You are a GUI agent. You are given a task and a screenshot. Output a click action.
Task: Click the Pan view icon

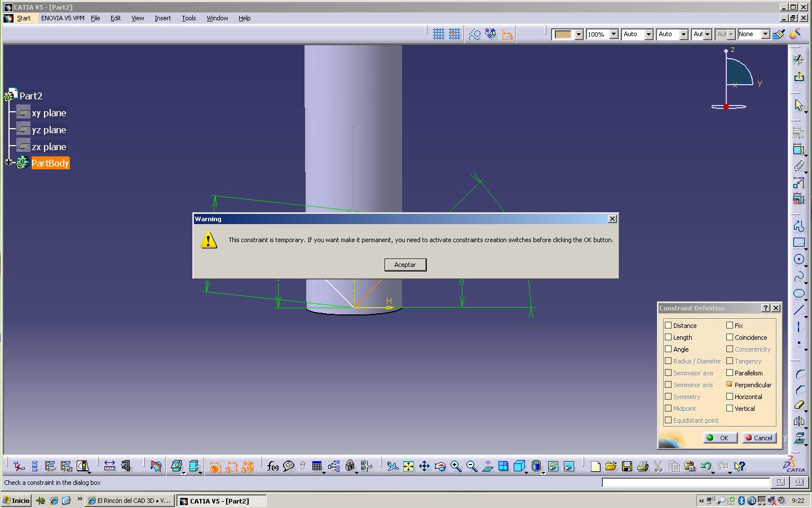tap(424, 466)
